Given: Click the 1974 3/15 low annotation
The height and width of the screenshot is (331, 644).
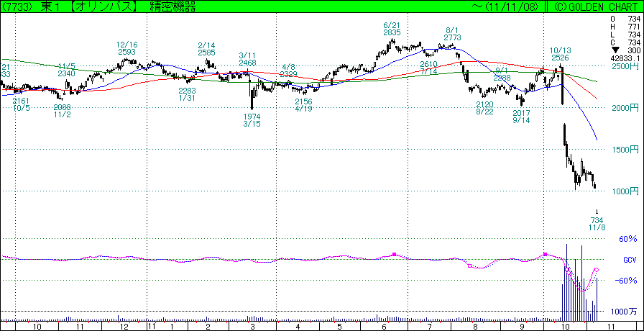Looking at the screenshot, I should (x=252, y=119).
